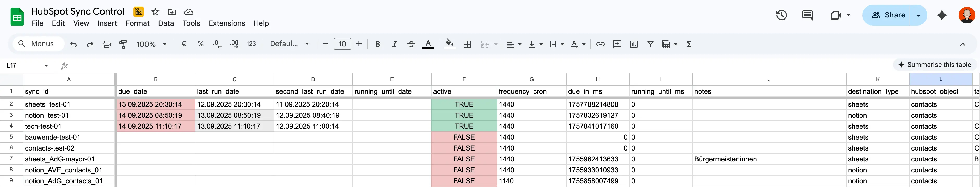Search the Menus box

point(38,44)
